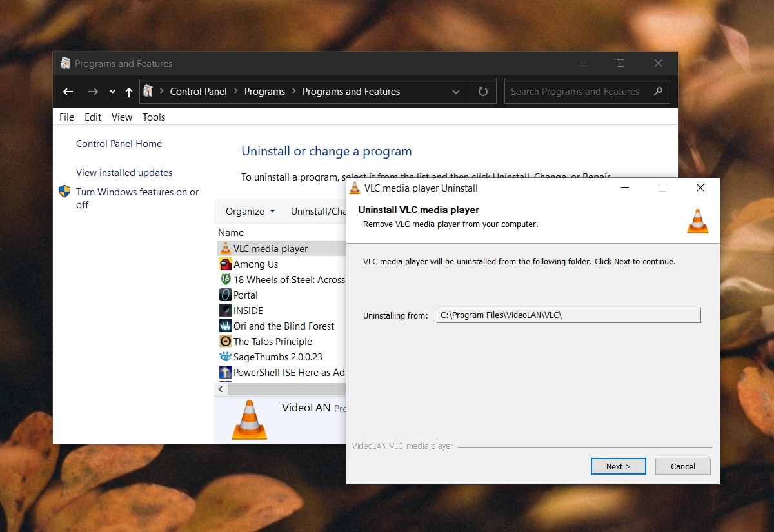This screenshot has height=532, width=774.
Task: Click the VLC cone icon in list
Action: tap(225, 248)
